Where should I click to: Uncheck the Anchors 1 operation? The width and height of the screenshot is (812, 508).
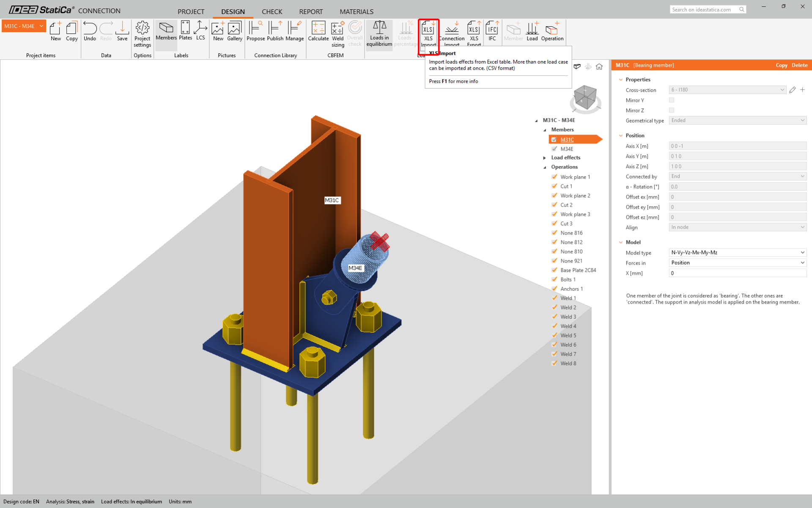point(554,289)
